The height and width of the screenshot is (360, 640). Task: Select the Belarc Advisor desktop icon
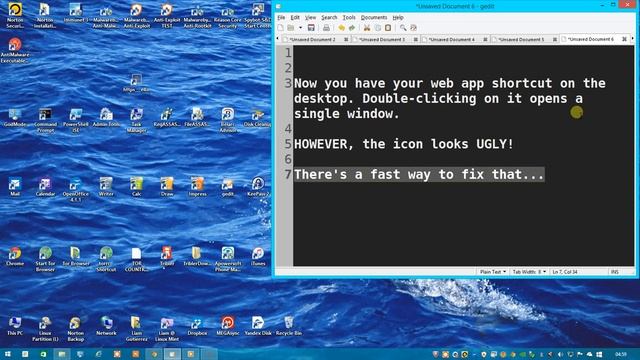point(228,120)
